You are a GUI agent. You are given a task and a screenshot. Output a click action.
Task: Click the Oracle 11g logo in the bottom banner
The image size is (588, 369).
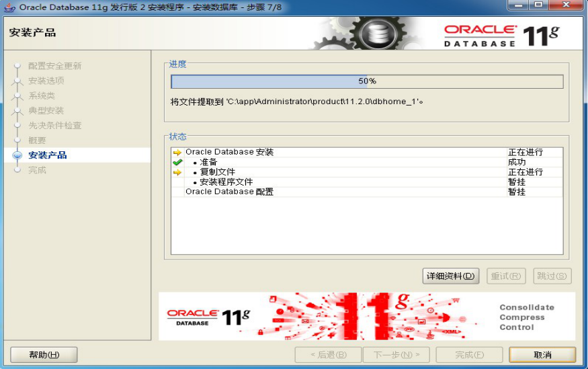[208, 317]
